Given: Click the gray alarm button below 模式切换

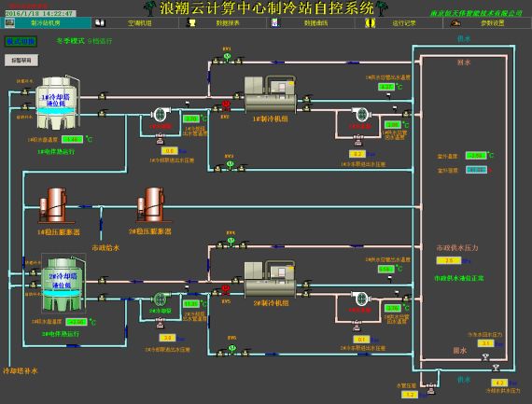Looking at the screenshot, I should pos(21,61).
